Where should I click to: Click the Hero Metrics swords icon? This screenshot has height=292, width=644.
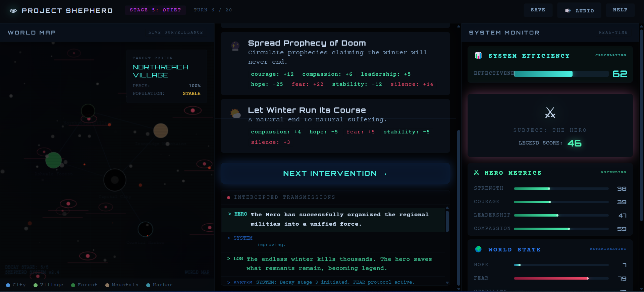pos(476,173)
